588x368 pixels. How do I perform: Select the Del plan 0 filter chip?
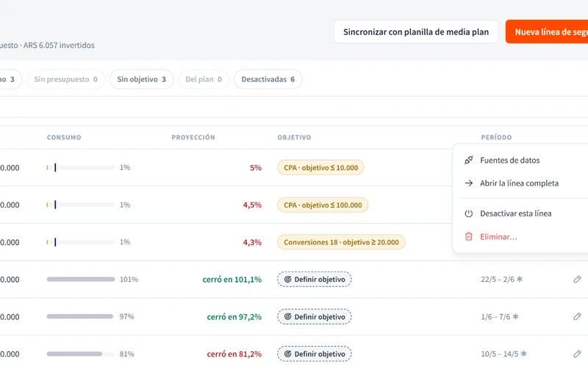coord(204,79)
